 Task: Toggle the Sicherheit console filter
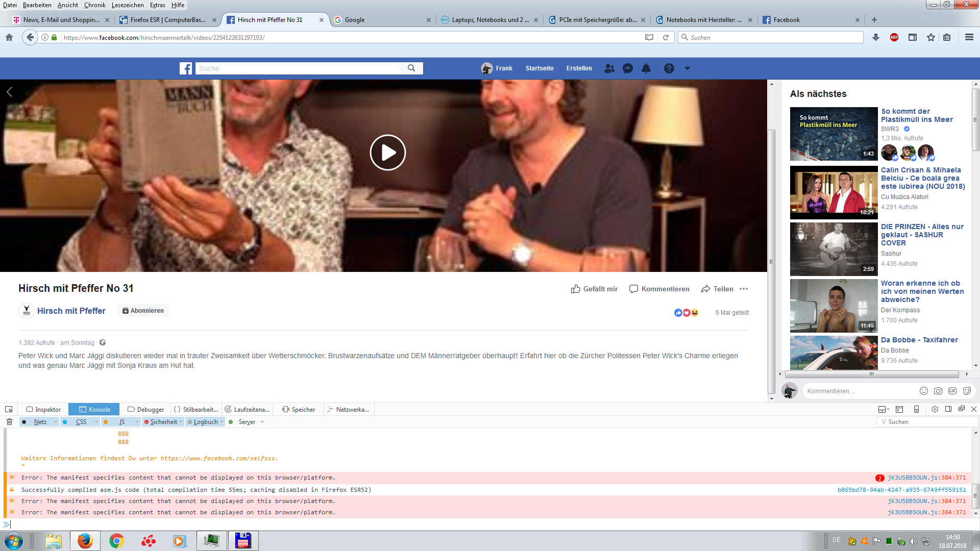pos(163,422)
